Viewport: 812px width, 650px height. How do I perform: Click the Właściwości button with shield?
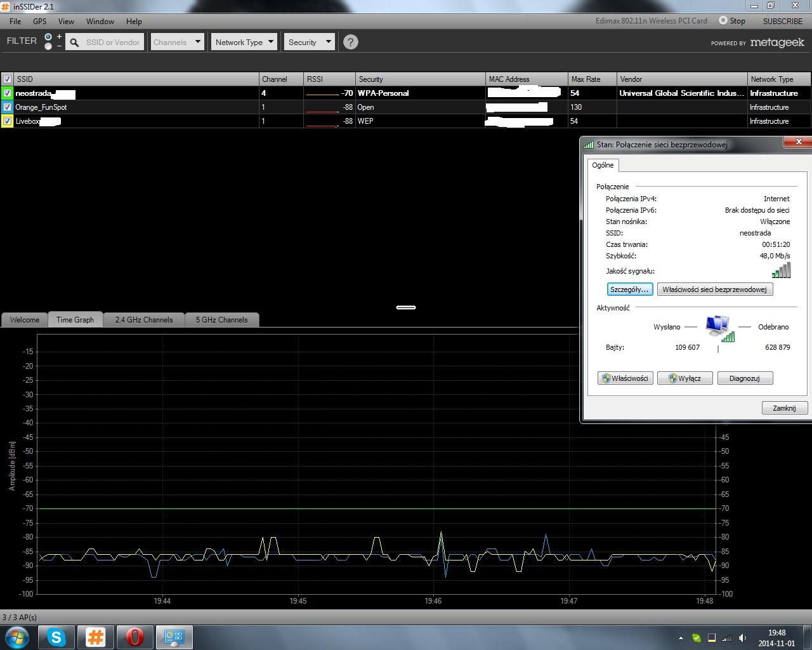coord(625,378)
